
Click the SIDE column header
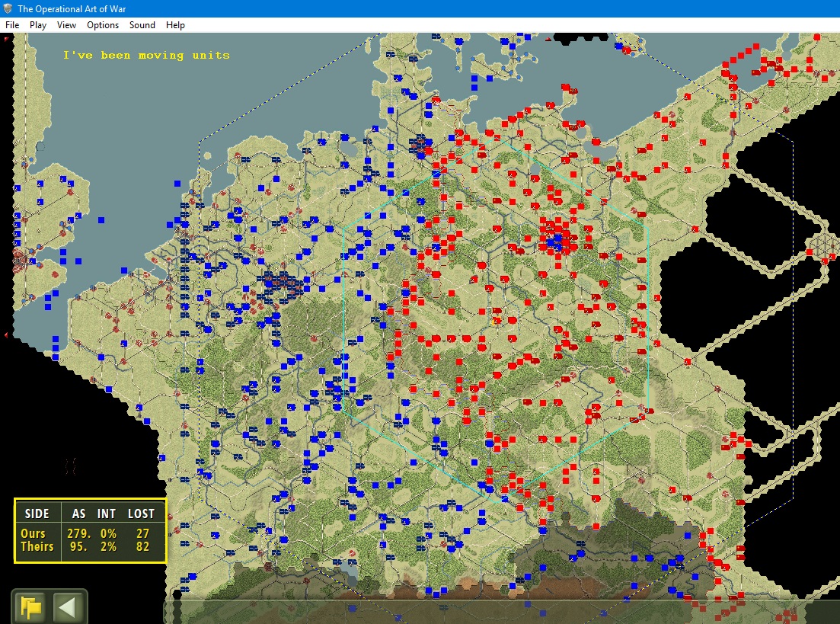point(37,514)
